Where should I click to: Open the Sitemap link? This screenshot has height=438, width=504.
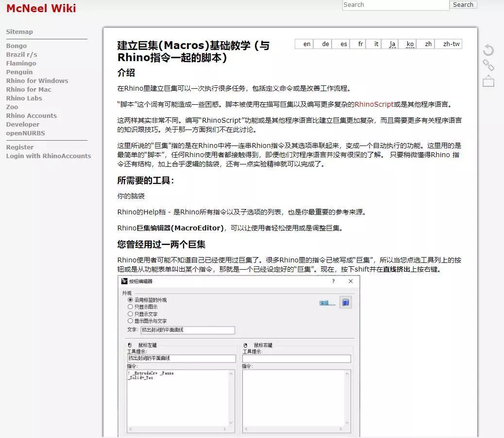coord(19,32)
